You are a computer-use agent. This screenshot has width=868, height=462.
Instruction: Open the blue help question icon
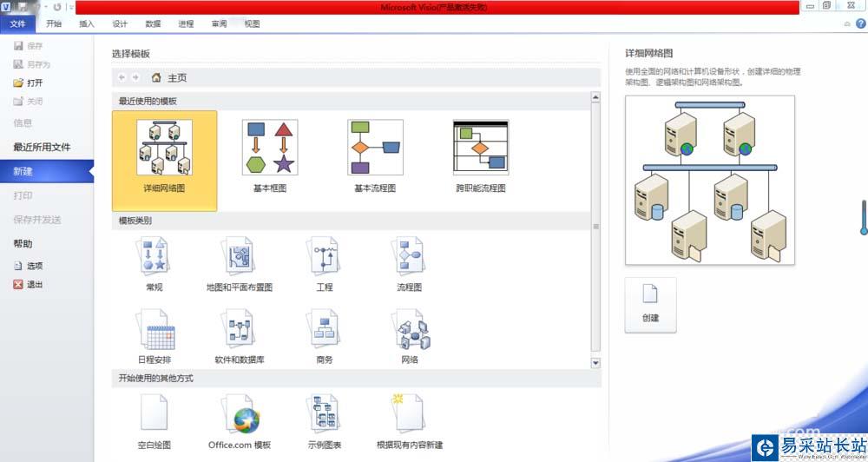(861, 23)
